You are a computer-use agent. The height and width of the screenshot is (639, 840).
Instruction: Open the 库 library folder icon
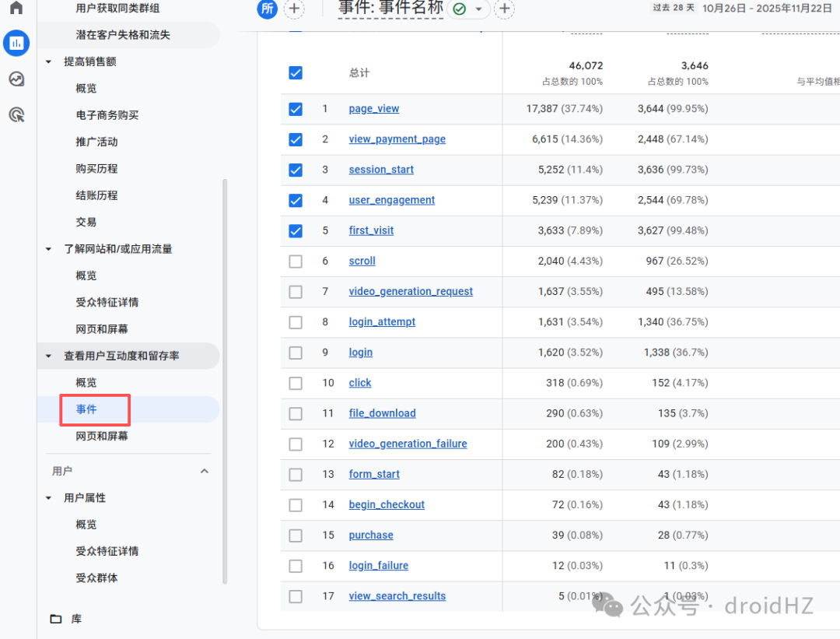tap(56, 619)
